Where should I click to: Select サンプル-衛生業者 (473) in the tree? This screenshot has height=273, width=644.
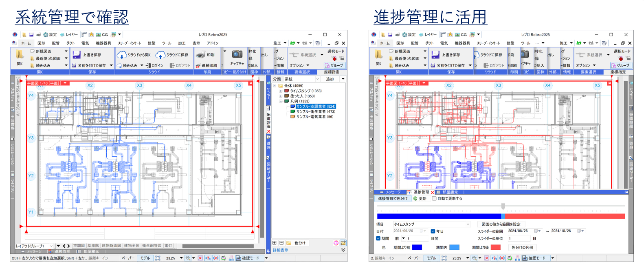point(315,111)
